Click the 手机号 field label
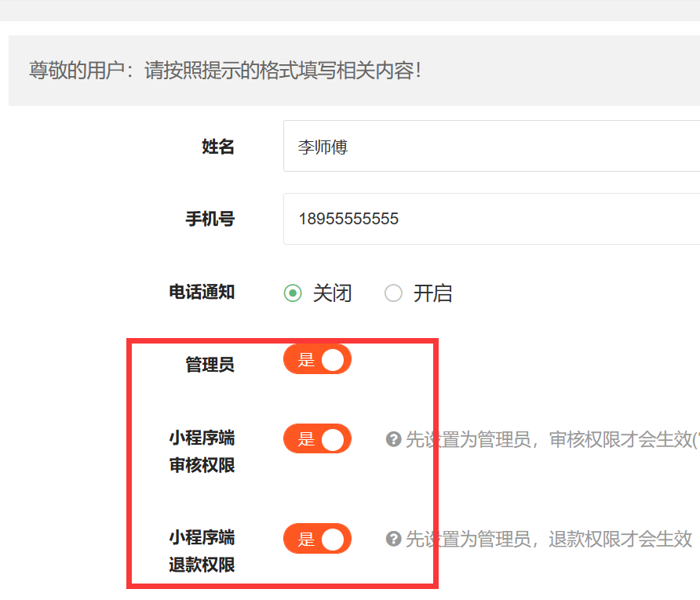Viewport: 700px width, 600px height. (210, 219)
